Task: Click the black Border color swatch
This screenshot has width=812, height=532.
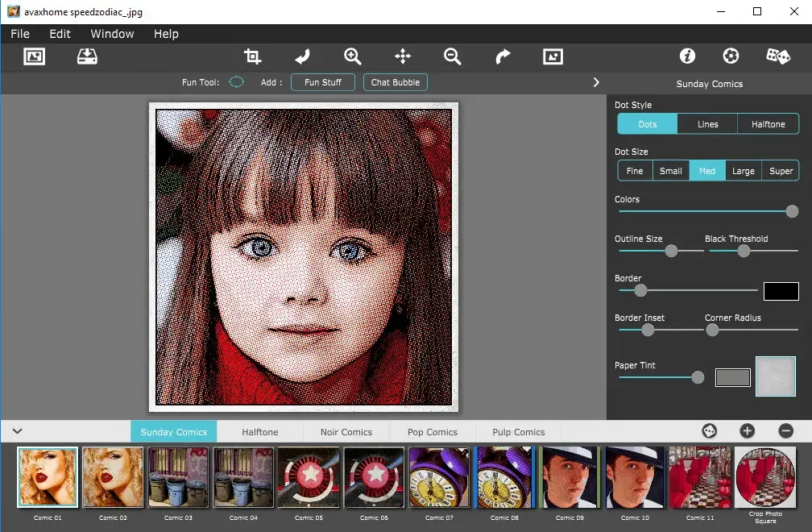Action: click(x=781, y=291)
